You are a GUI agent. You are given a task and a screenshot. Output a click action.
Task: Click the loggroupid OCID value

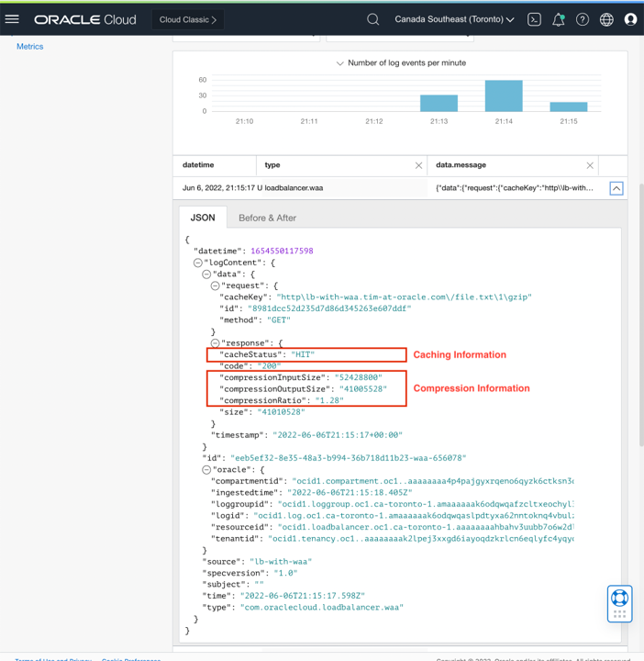click(x=426, y=504)
